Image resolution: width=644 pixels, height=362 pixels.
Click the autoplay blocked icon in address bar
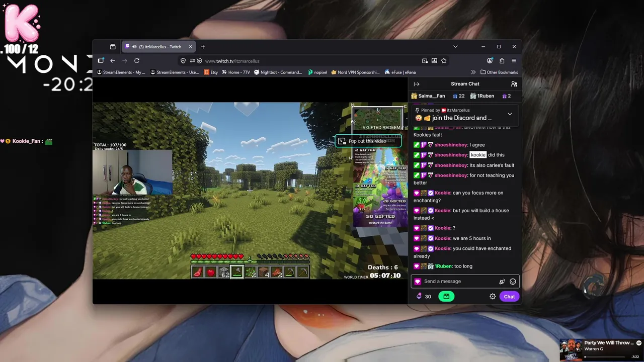coord(199,61)
